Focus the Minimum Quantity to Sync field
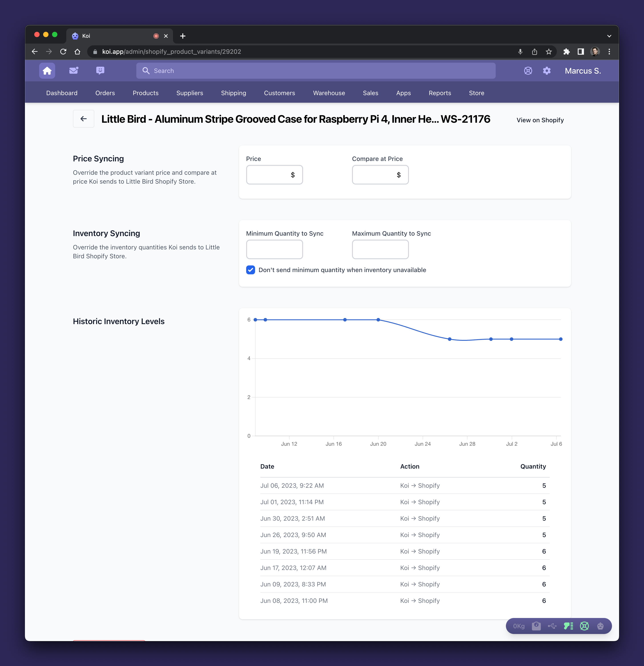The image size is (644, 666). [274, 249]
